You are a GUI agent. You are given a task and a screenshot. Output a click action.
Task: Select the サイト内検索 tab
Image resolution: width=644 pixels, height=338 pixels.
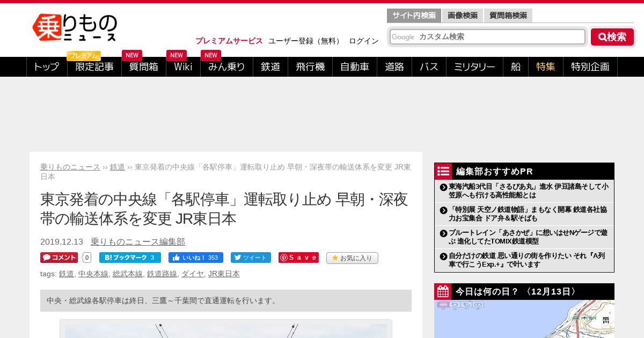point(414,16)
